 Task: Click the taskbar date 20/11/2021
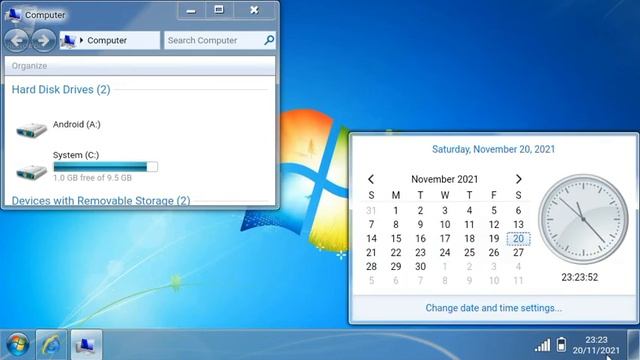point(596,350)
